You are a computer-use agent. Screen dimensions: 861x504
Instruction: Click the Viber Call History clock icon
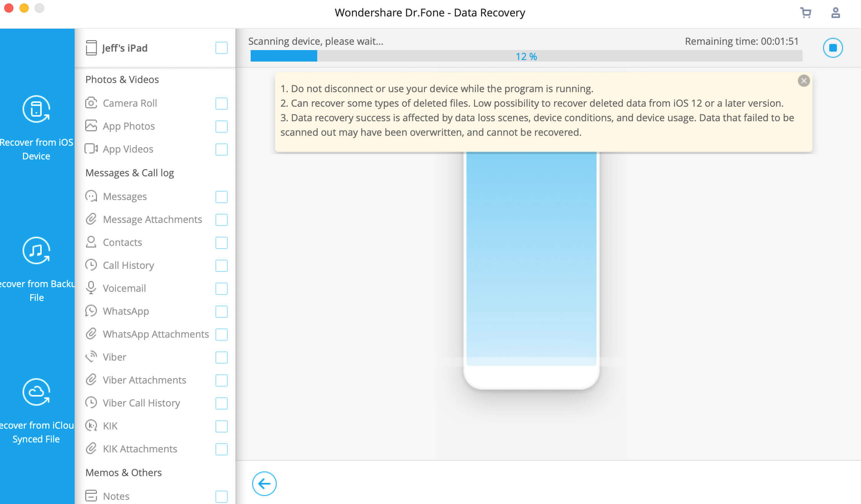tap(91, 403)
